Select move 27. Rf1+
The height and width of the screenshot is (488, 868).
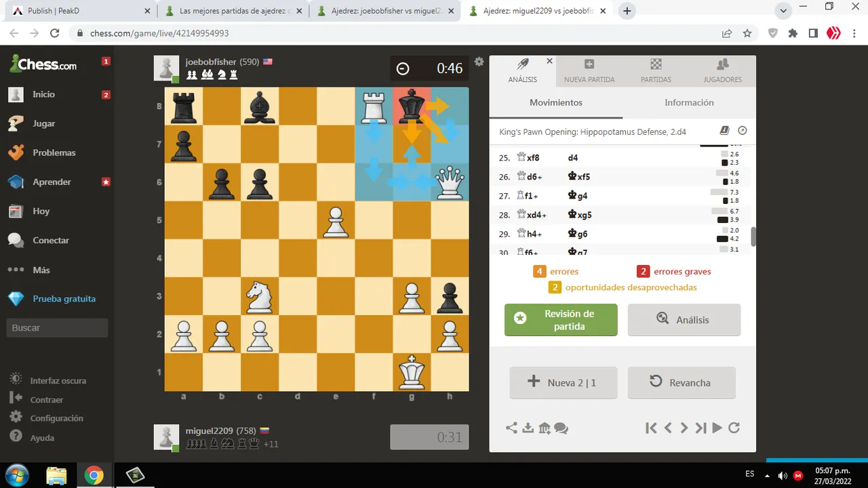(x=527, y=196)
